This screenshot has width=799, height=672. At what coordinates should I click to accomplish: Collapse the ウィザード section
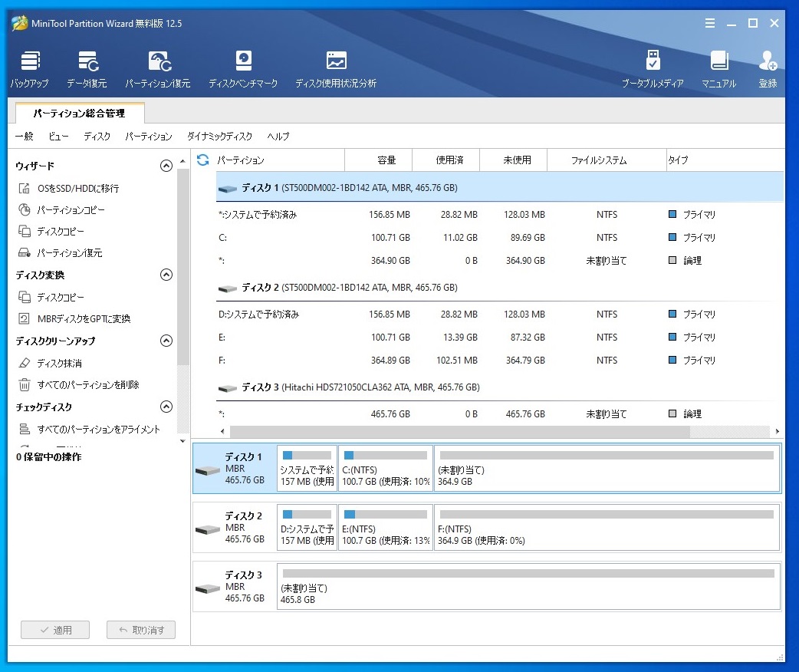click(166, 166)
